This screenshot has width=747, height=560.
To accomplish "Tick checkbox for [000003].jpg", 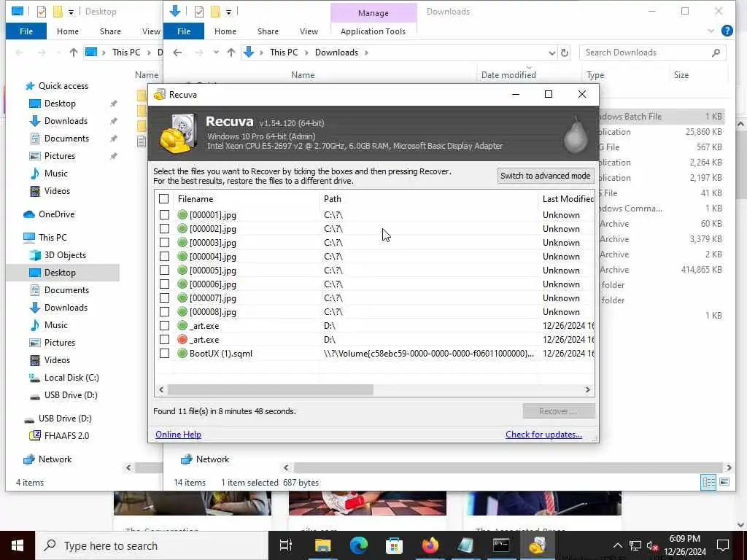I will click(x=164, y=242).
